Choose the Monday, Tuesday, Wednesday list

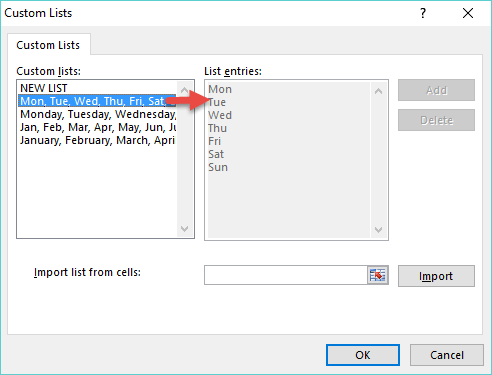pos(97,114)
